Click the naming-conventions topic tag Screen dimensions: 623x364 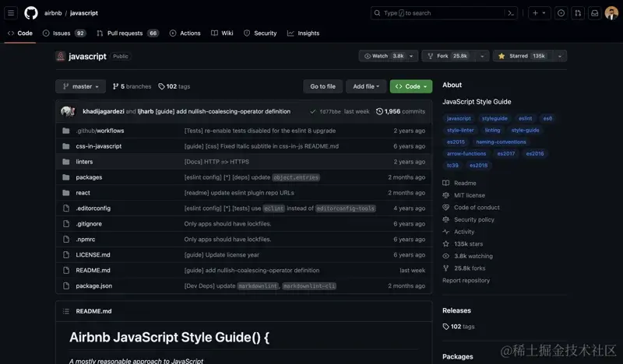(501, 142)
